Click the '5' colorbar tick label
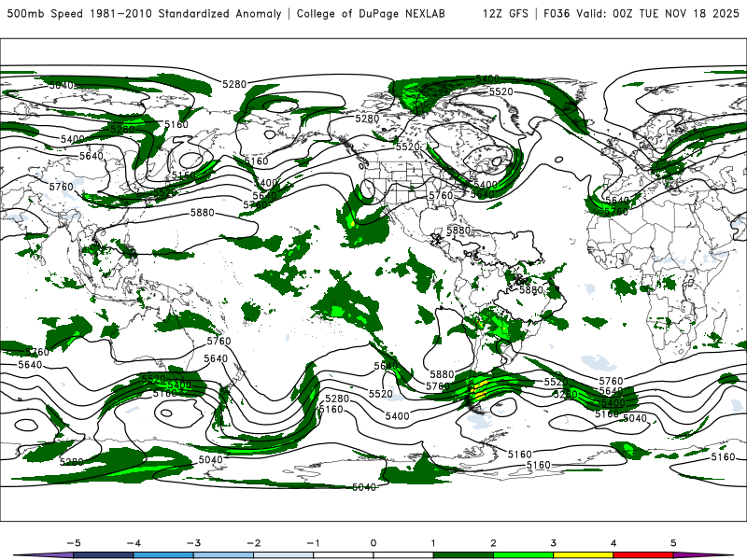The image size is (747, 560). click(673, 543)
